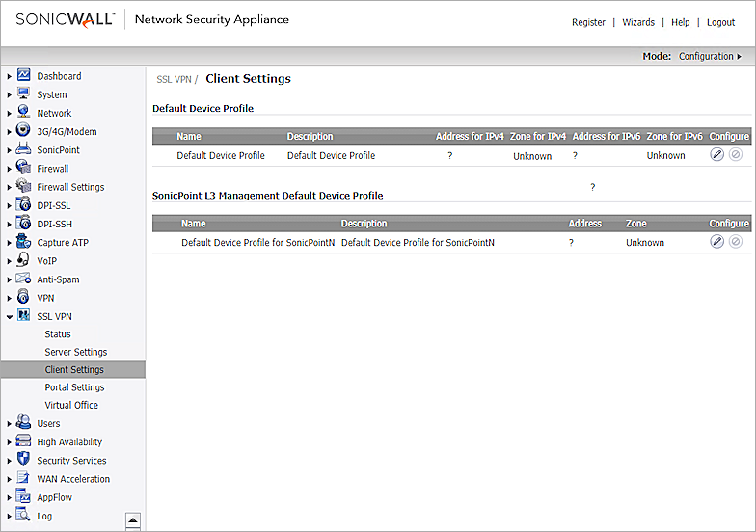Open the Server Settings page
Viewport: 756px width, 532px height.
pyautogui.click(x=75, y=352)
